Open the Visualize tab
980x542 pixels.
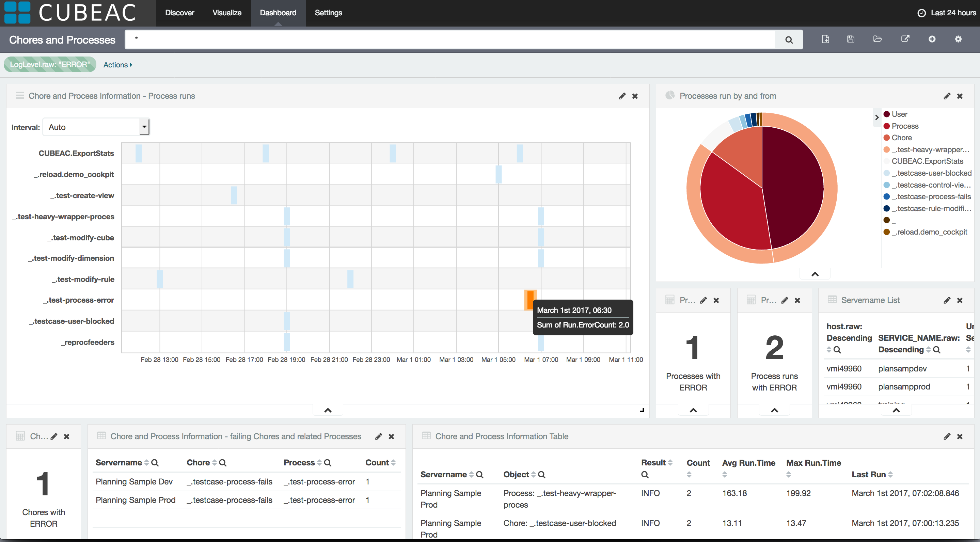[227, 13]
